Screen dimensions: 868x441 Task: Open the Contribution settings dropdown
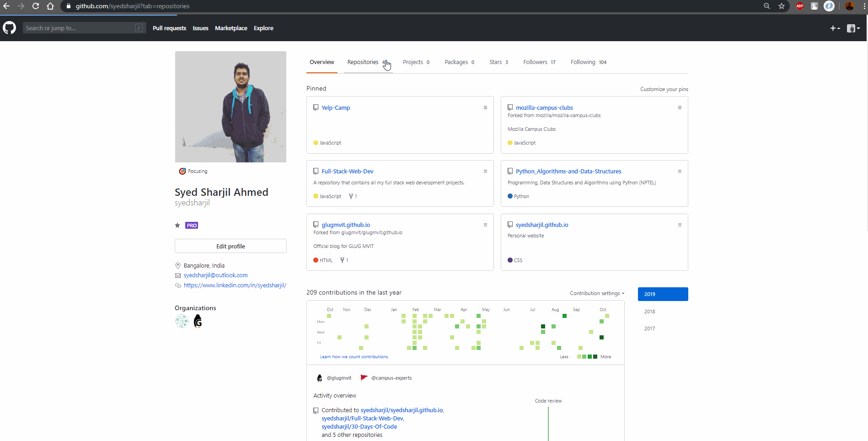[x=597, y=293]
